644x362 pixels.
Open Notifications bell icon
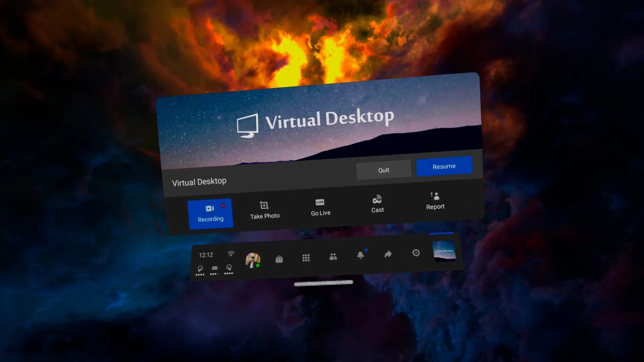pyautogui.click(x=361, y=255)
